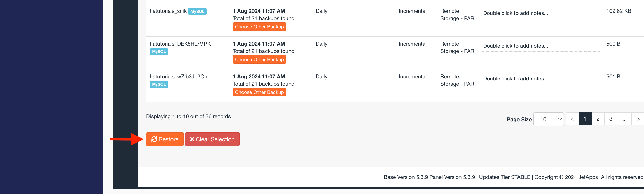Image resolution: width=644 pixels, height=194 pixels.
Task: Select the hatutorials_wZjb3Jh3On database name
Action: click(x=178, y=77)
